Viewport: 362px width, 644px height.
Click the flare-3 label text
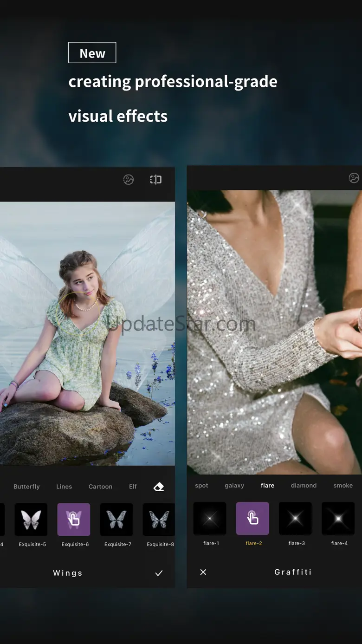pyautogui.click(x=297, y=543)
